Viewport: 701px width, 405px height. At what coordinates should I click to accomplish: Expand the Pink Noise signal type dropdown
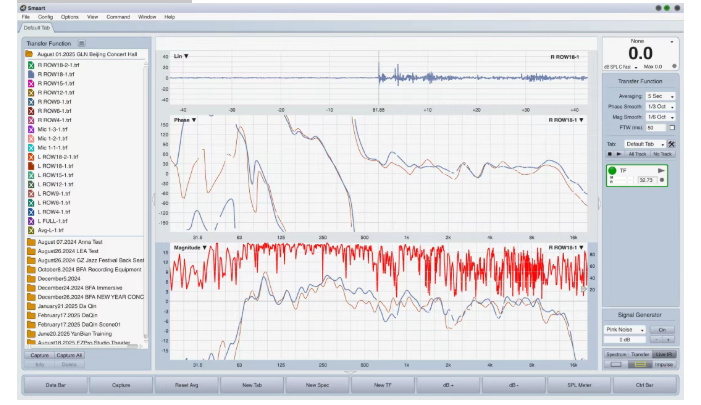coord(625,329)
